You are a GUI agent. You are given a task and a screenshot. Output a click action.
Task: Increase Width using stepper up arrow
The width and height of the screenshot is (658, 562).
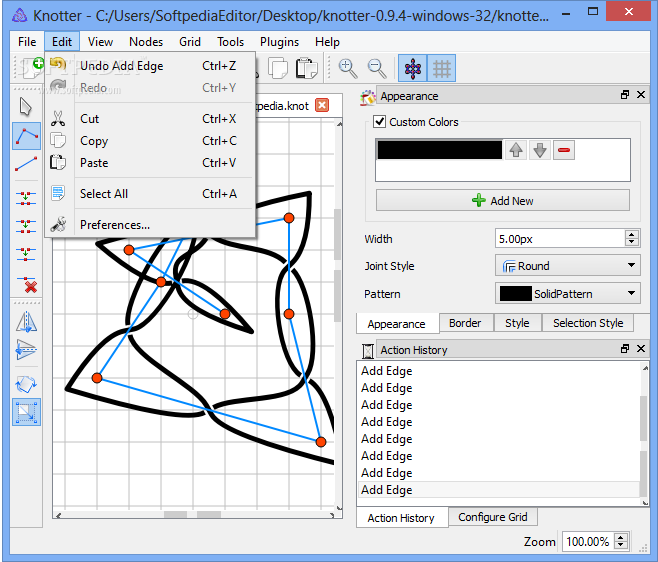click(x=632, y=234)
